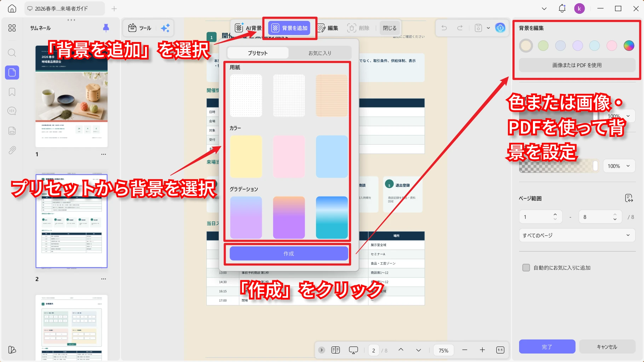Open the rainbow custom color picker
This screenshot has width=644, height=362.
[x=629, y=46]
